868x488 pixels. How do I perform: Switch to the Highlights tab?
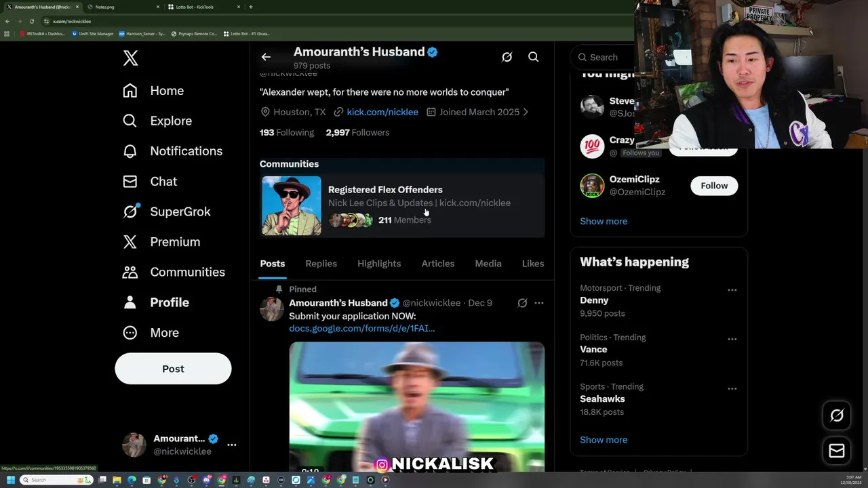pos(379,264)
